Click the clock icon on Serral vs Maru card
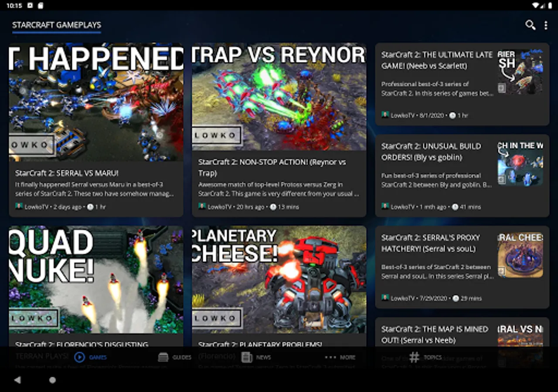The height and width of the screenshot is (392, 558). (x=90, y=207)
